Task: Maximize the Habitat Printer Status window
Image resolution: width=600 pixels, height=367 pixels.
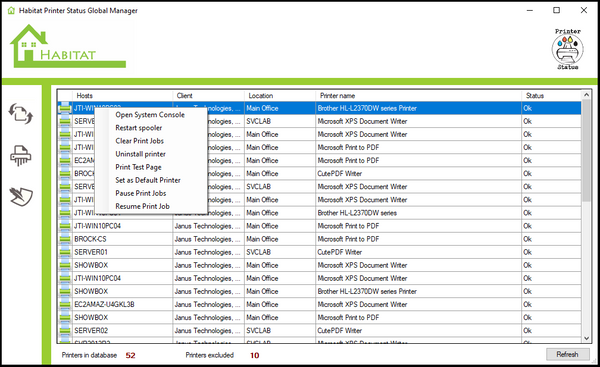Action: [x=556, y=10]
